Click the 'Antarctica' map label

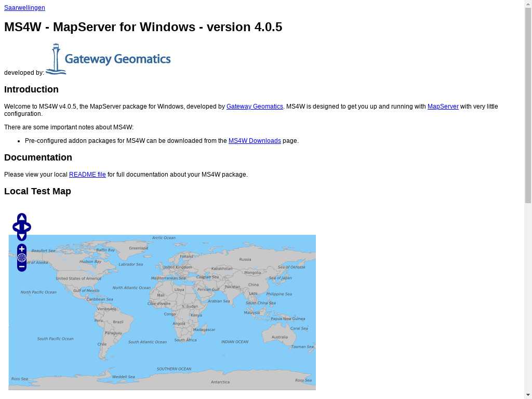(220, 382)
